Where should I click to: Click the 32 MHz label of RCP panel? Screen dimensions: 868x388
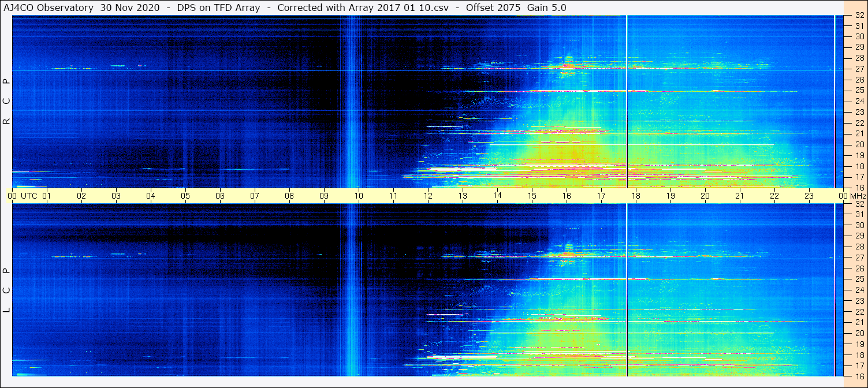[x=859, y=16]
